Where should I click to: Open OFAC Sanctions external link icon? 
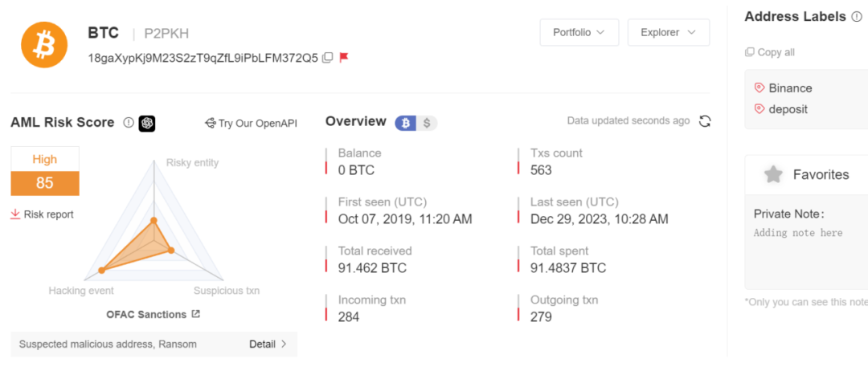click(x=195, y=314)
